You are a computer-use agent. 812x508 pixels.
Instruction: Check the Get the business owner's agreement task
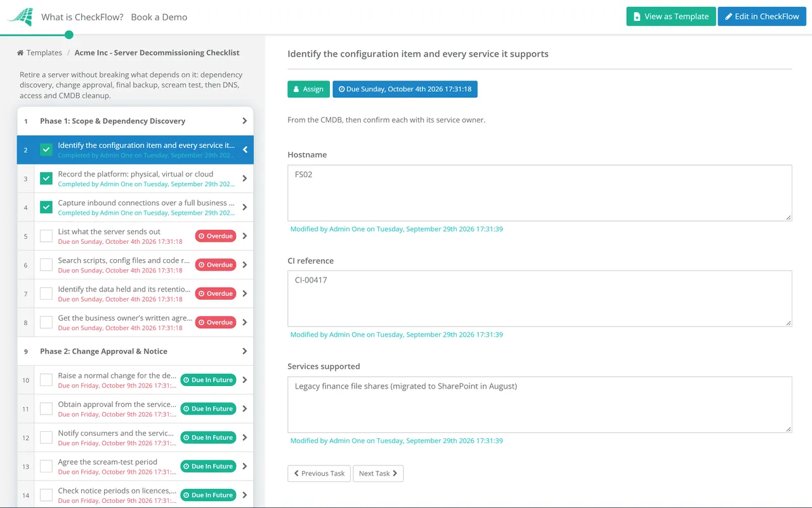(46, 323)
